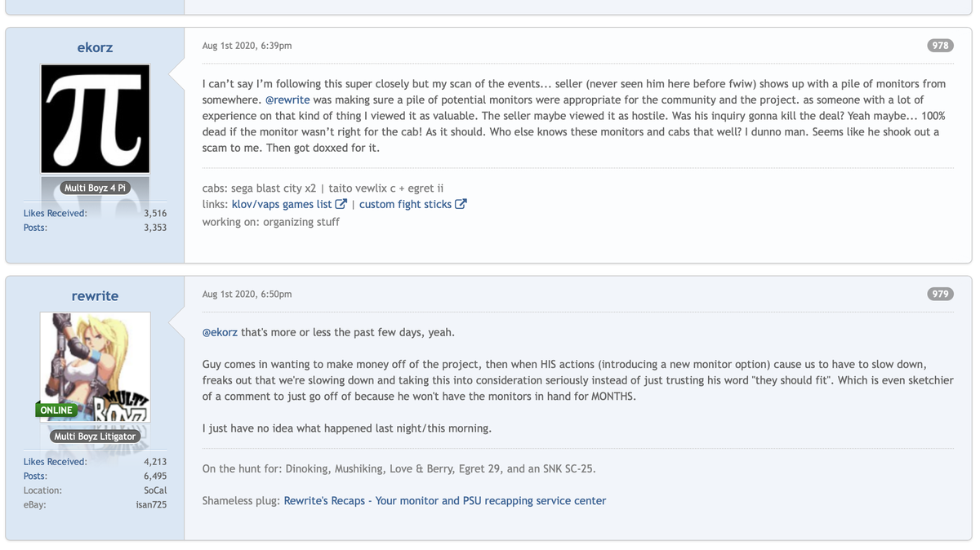This screenshot has height=550, width=980.
Task: Click rewrite's SoCal location value
Action: pyautogui.click(x=155, y=490)
